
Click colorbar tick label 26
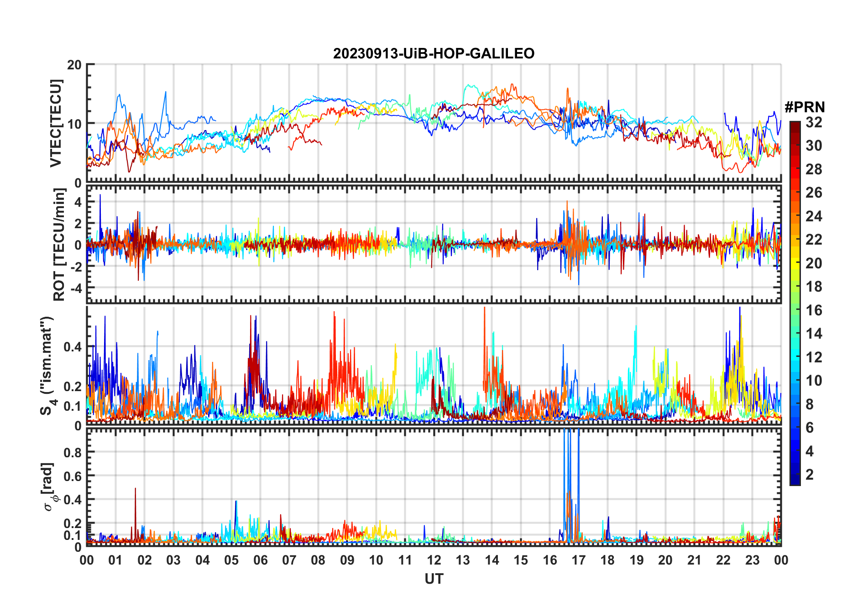point(814,193)
